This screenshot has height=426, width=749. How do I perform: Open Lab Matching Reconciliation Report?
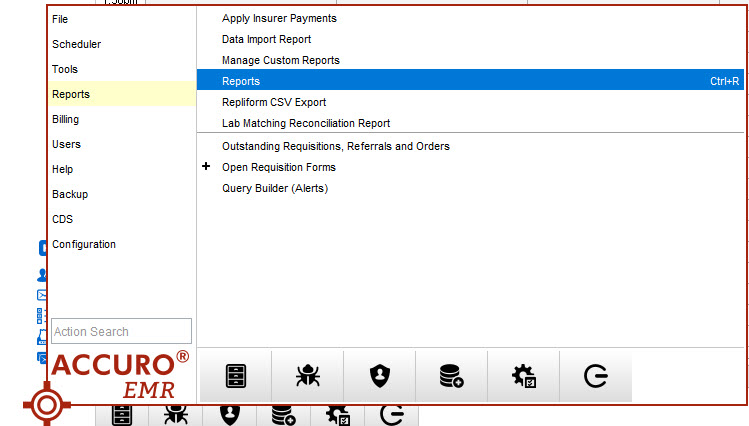pyautogui.click(x=306, y=123)
